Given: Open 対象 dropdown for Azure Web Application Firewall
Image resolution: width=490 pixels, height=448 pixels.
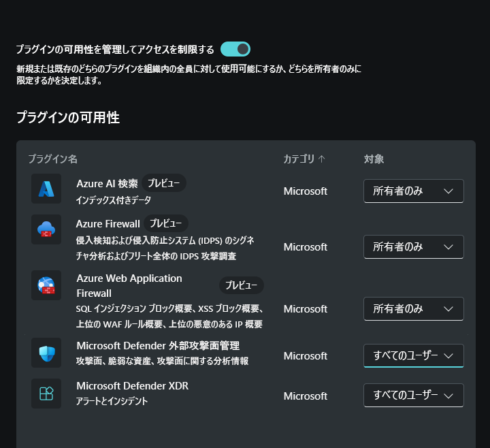Looking at the screenshot, I should point(414,309).
